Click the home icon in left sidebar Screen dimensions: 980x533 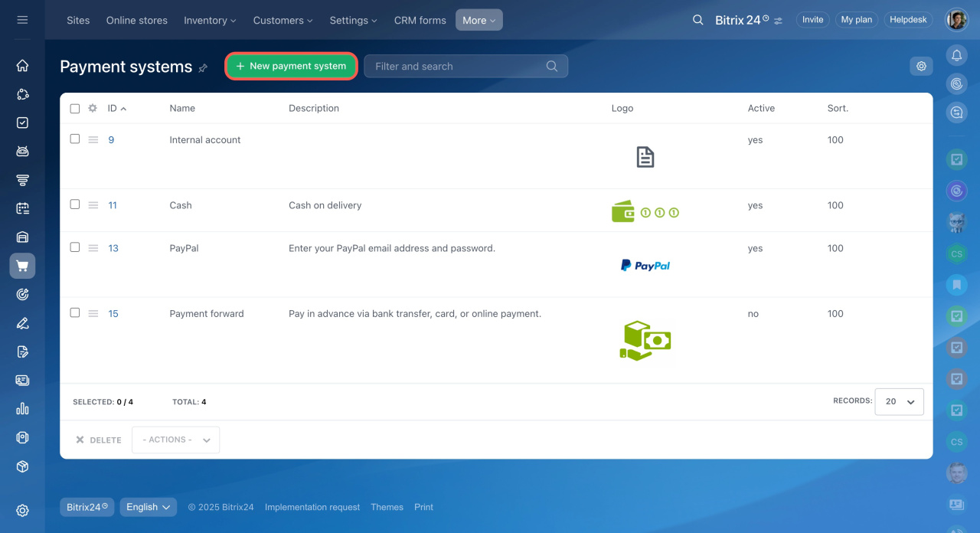(22, 66)
